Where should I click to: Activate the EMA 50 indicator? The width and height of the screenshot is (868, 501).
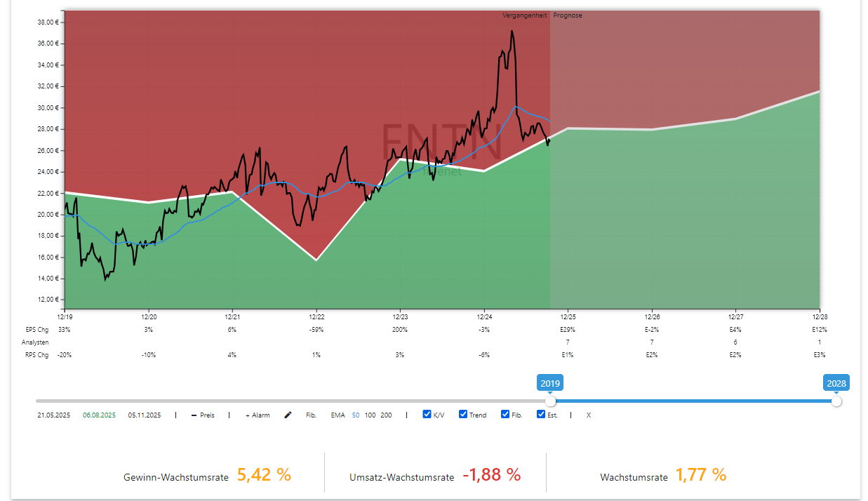[x=356, y=415]
